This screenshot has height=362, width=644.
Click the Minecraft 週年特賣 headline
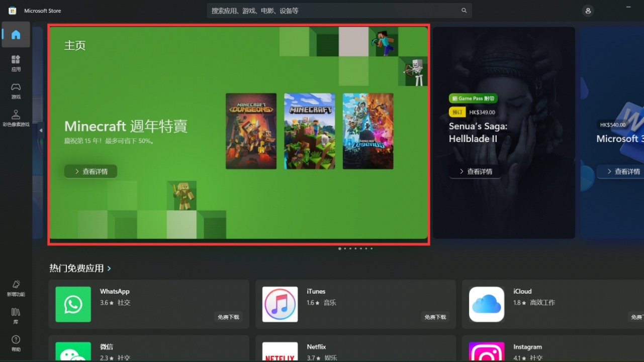pos(126,126)
